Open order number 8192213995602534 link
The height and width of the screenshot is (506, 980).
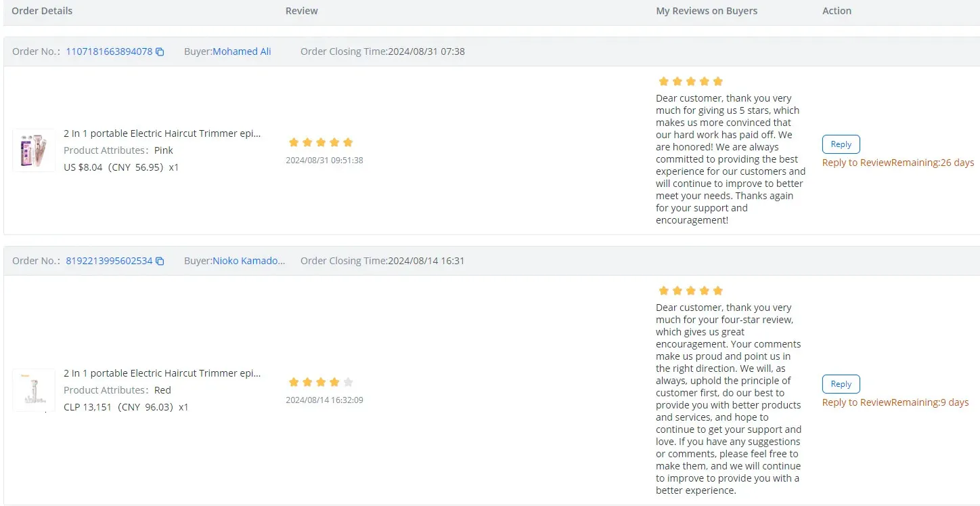(109, 261)
